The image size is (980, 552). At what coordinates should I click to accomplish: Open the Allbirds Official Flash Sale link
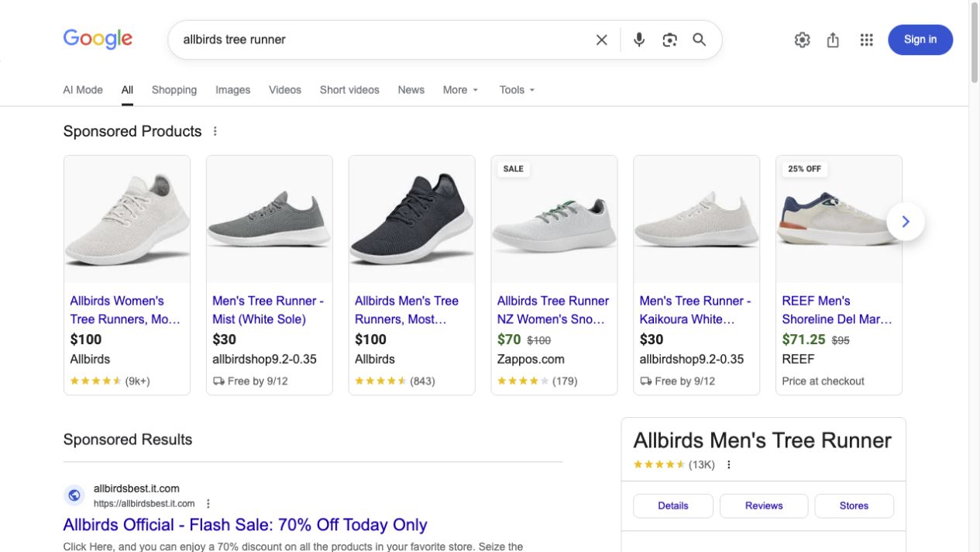(x=245, y=525)
